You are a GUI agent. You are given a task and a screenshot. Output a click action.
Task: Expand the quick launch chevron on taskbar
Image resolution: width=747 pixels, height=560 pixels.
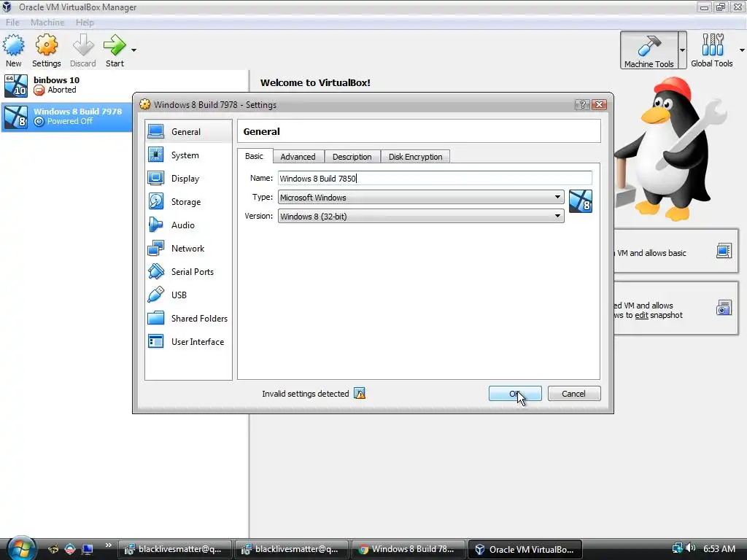[109, 545]
